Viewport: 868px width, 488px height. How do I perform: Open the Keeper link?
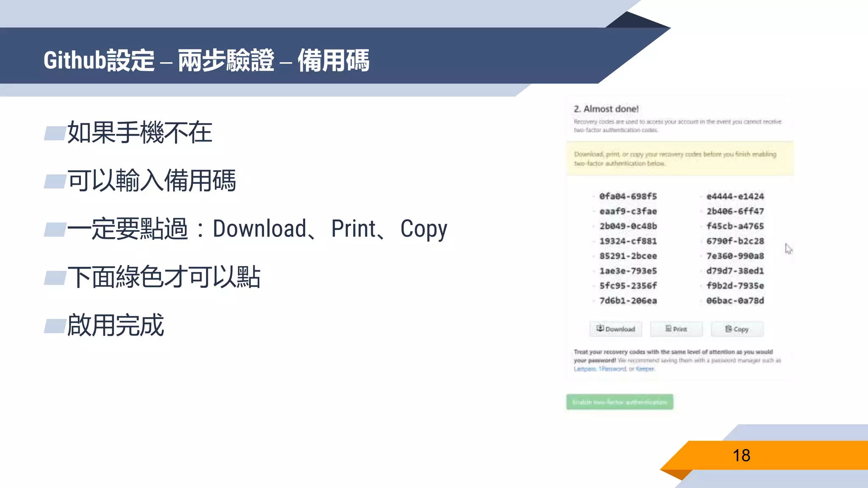tap(645, 369)
